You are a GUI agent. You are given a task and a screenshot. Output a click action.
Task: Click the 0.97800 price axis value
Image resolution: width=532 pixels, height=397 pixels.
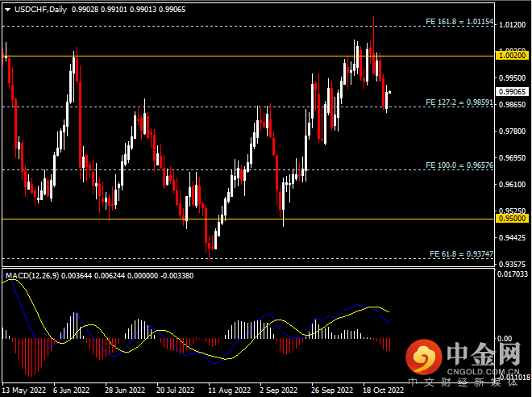pyautogui.click(x=513, y=131)
